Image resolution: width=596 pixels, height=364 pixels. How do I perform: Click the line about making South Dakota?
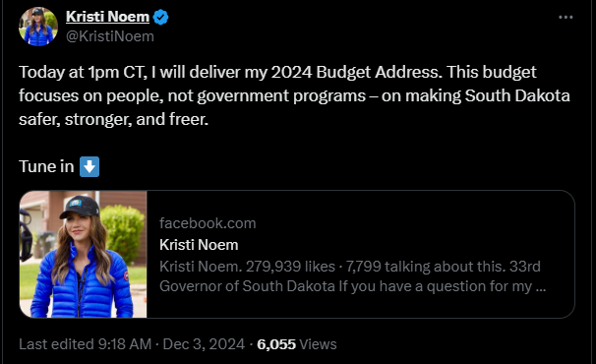295,95
